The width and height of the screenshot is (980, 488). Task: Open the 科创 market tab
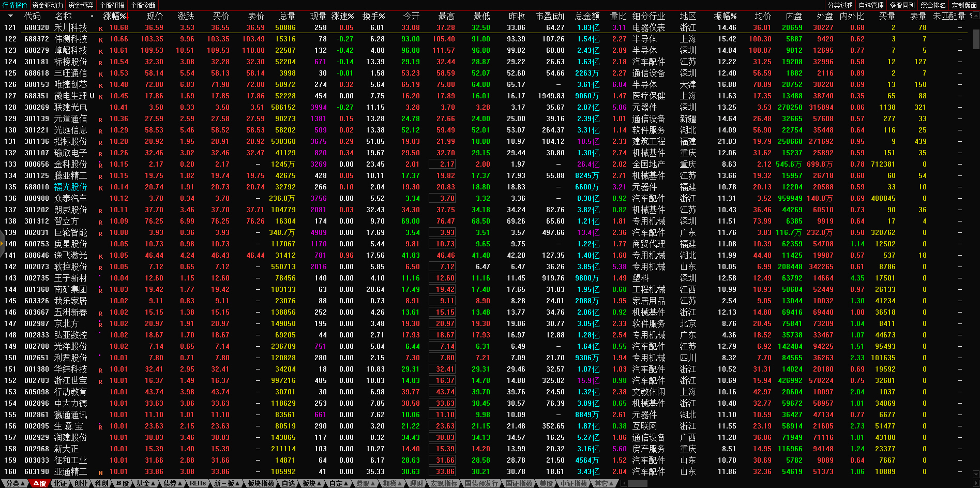click(101, 483)
